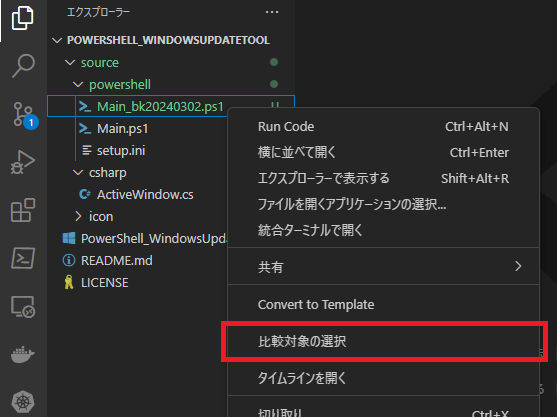The height and width of the screenshot is (417, 557).
Task: Select 比較対象の選択 menu entry
Action: (x=383, y=341)
